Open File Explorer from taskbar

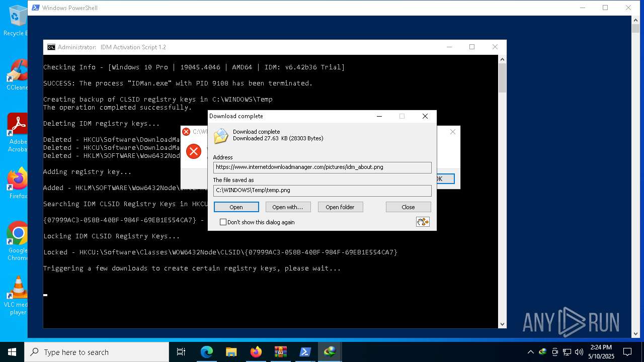pyautogui.click(x=231, y=352)
